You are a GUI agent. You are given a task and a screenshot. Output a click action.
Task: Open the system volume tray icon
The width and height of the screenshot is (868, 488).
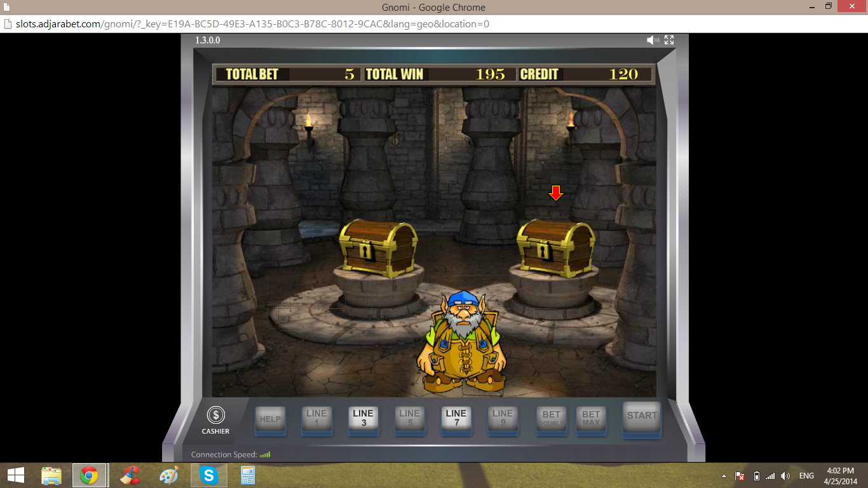coord(785,476)
